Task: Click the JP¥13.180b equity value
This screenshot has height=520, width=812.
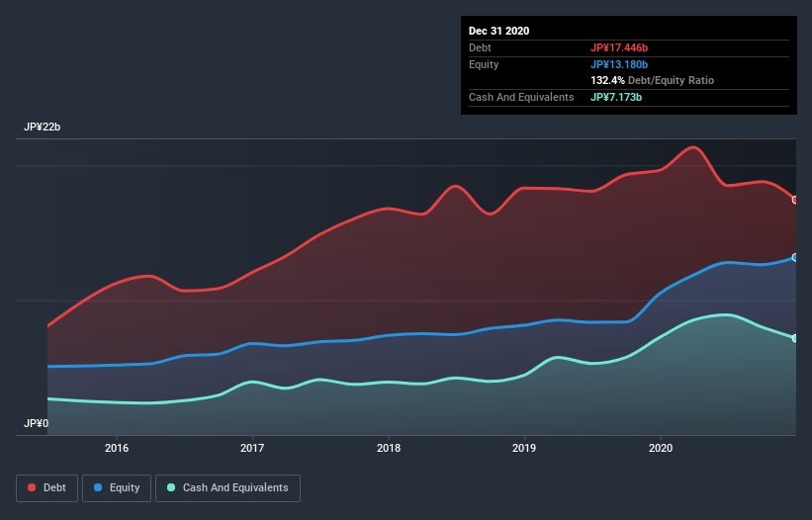Action: 619,64
